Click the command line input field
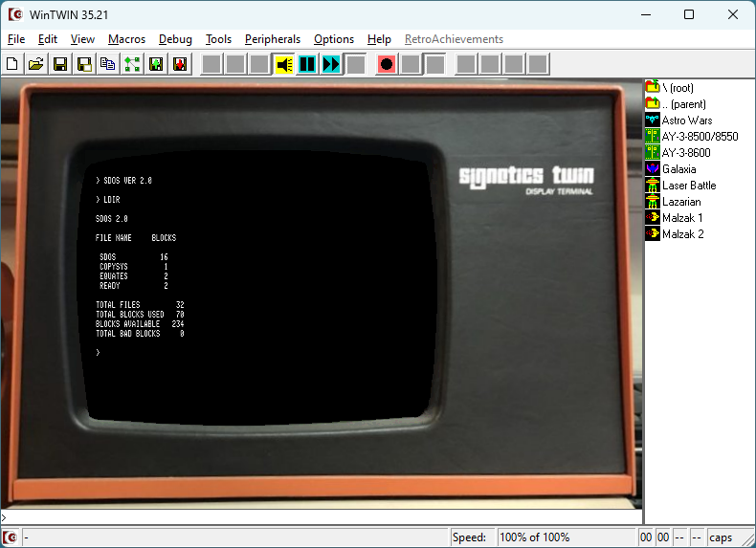Screen dimensions: 756x548 pos(322,517)
